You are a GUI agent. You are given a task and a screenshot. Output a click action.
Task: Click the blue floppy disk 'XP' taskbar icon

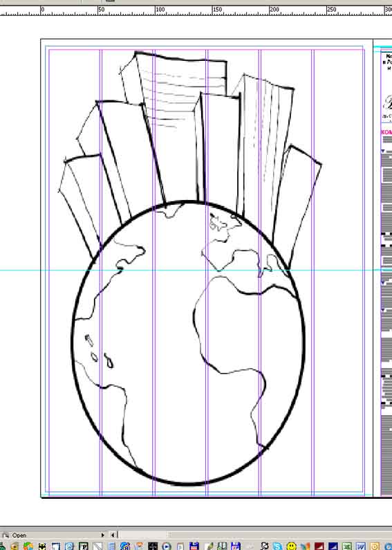click(x=236, y=546)
